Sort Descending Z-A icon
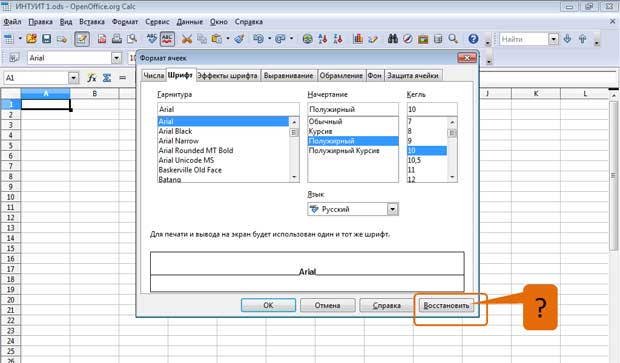Screen dimensions: 620x363 tap(338, 39)
